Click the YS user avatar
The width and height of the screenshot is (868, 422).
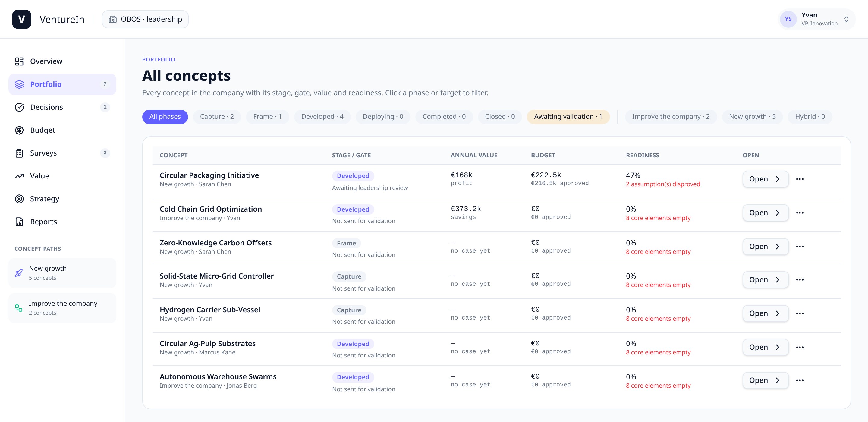(x=788, y=19)
